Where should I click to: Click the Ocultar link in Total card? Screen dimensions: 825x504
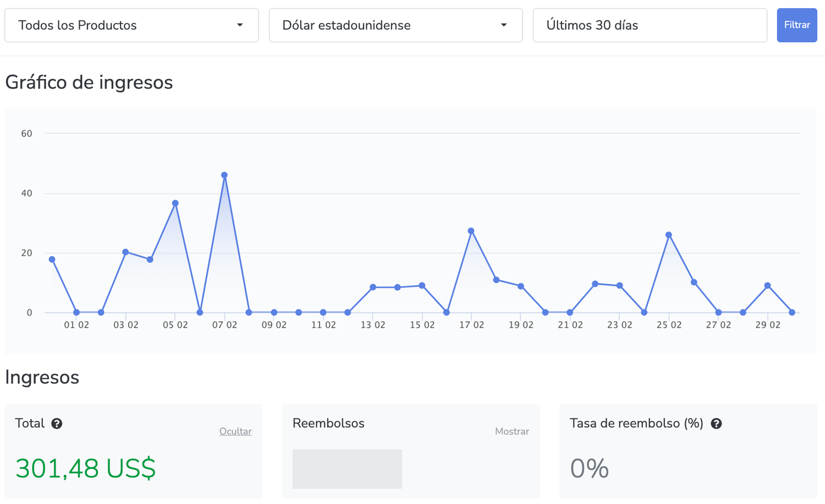235,431
